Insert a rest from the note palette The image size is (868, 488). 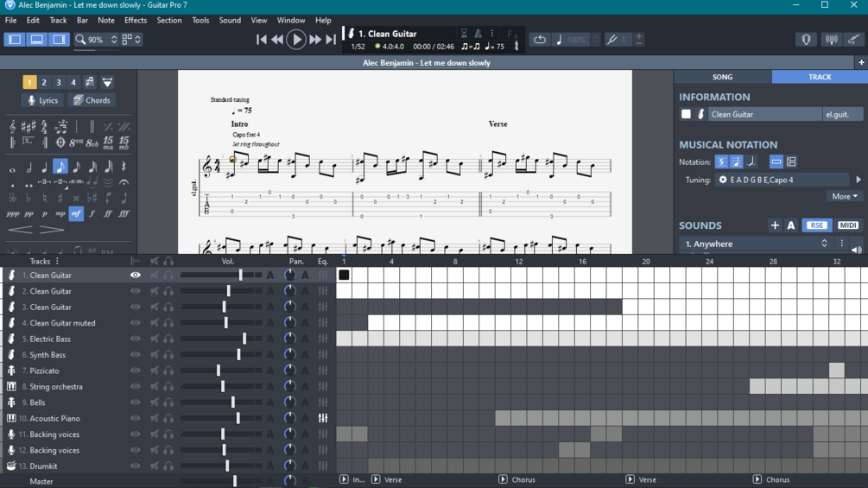tap(124, 167)
